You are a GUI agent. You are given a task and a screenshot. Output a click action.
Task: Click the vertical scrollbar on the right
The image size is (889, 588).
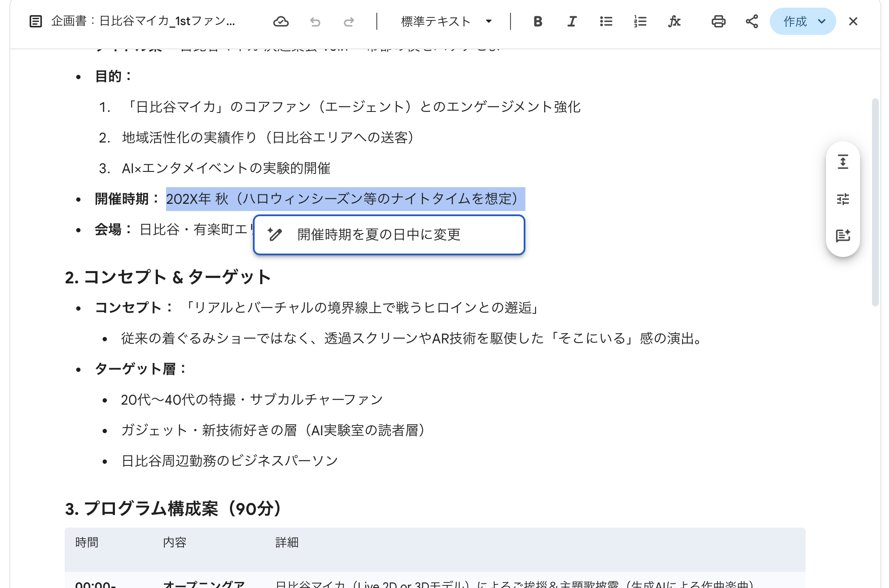click(875, 202)
